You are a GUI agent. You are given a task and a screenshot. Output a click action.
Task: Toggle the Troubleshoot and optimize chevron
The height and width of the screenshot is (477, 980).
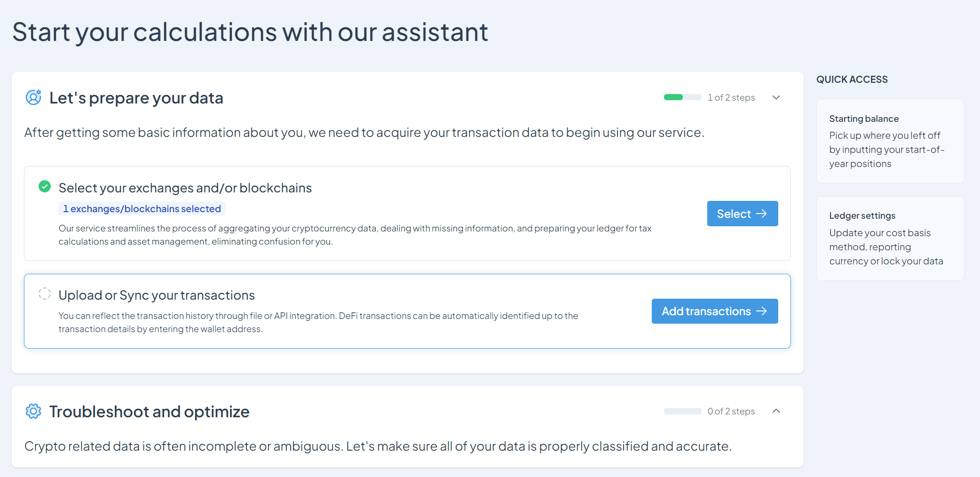[776, 411]
